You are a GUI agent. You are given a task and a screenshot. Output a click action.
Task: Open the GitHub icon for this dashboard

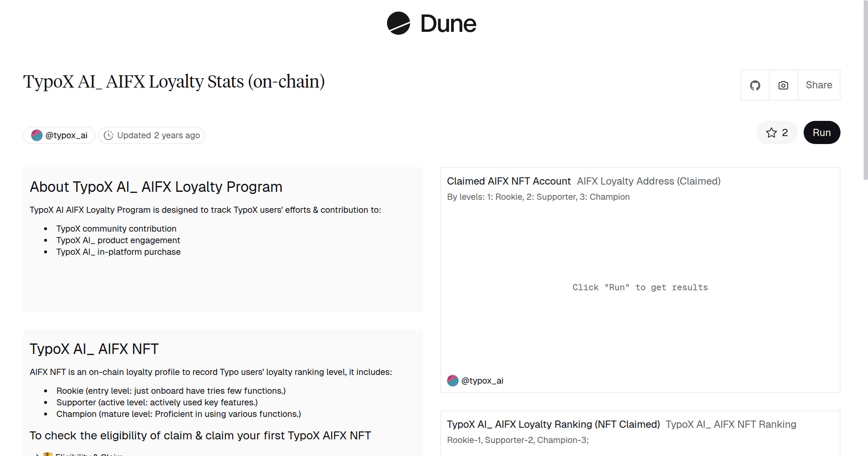[x=755, y=85]
